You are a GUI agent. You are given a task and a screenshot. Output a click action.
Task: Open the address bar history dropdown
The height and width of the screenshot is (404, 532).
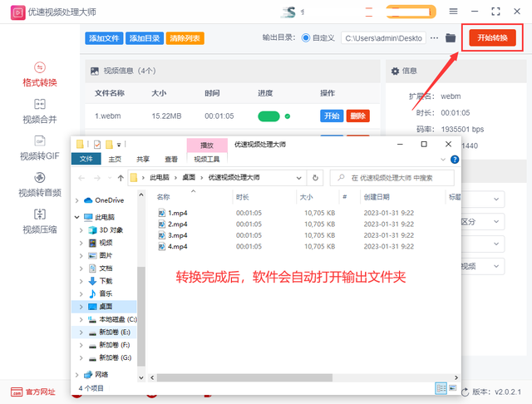[299, 178]
